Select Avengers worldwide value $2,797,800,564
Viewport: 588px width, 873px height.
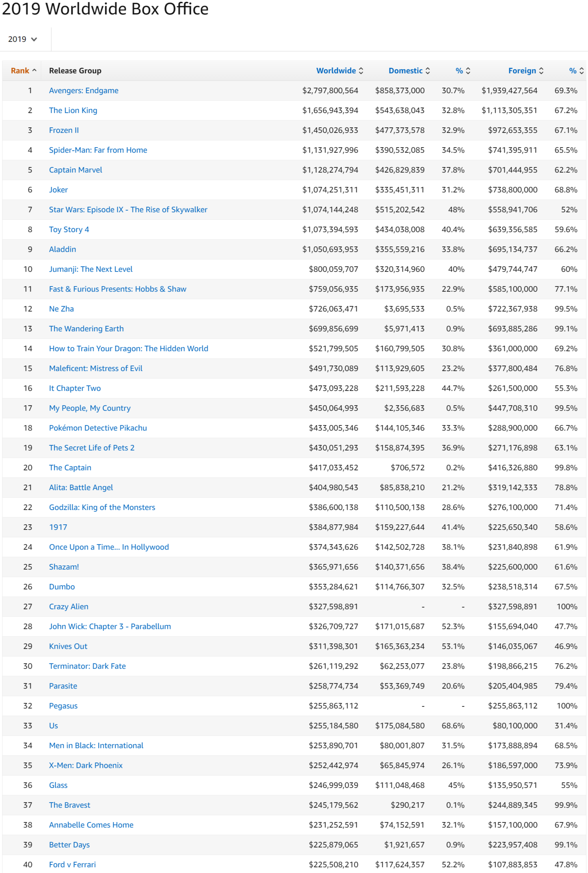point(330,90)
